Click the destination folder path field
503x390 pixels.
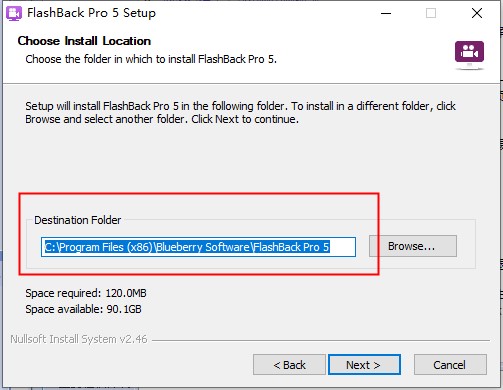click(x=198, y=247)
